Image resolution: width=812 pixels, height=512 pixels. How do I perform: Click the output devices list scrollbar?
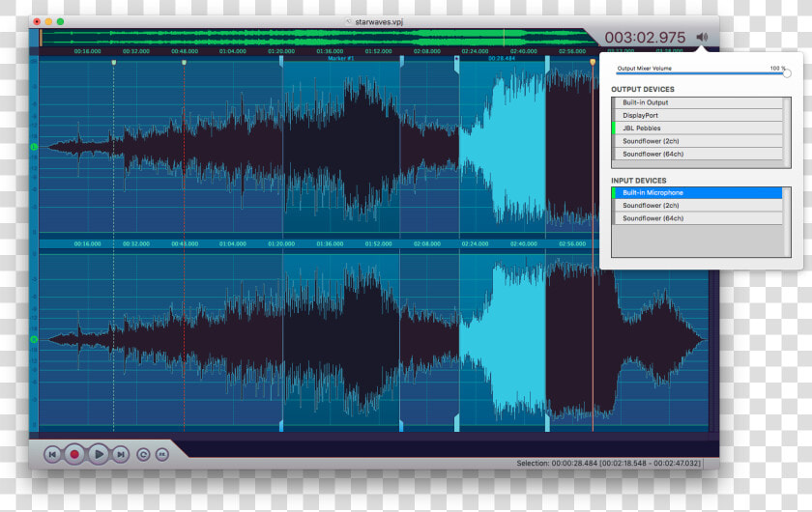[787, 132]
